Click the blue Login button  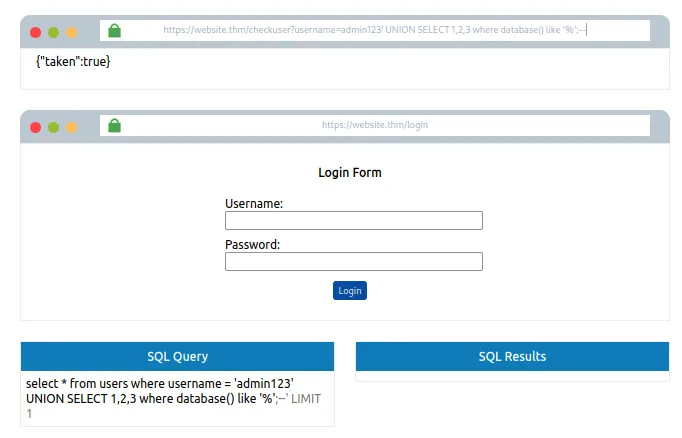(350, 291)
